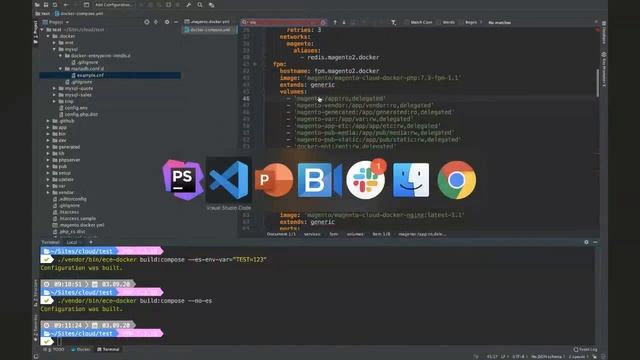Go to previous search occurrence arrow
The height and width of the screenshot is (360, 640).
pyautogui.click(x=335, y=22)
